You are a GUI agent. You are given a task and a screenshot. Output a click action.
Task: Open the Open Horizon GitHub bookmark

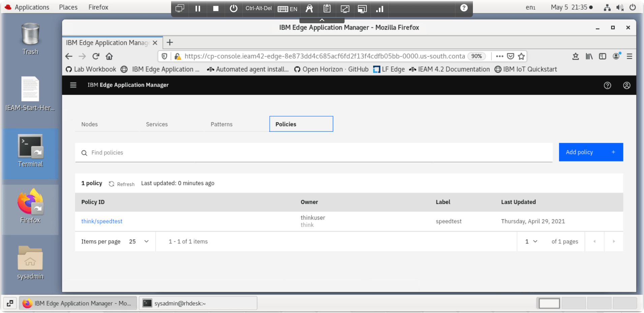[x=331, y=69]
